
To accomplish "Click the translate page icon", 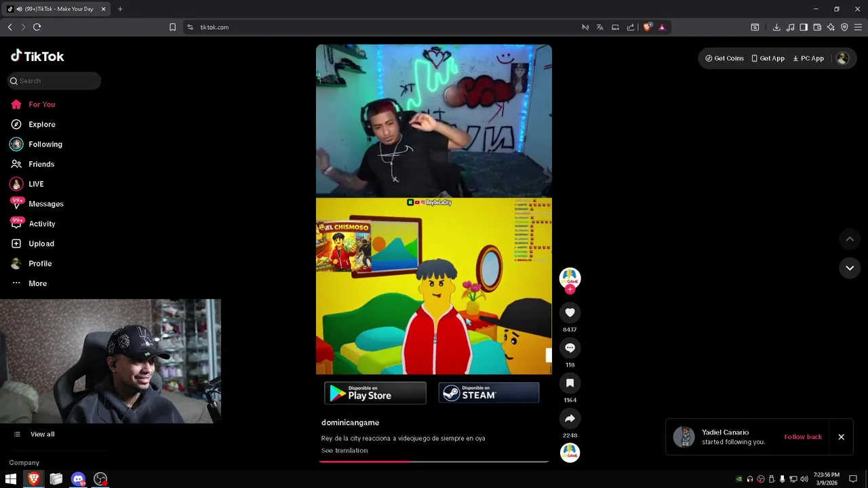I will (x=599, y=27).
